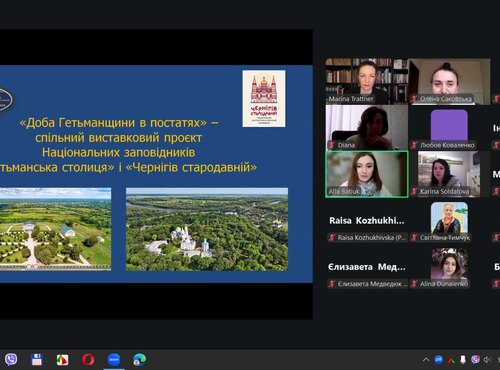This screenshot has width=500, height=370.
Task: Click the 'Єлизавета Медведюк...' small name label
Action: coord(372,284)
